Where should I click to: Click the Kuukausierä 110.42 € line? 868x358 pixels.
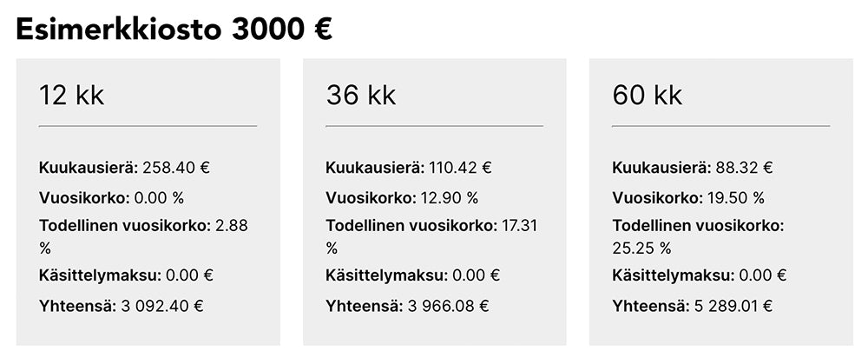click(x=408, y=168)
